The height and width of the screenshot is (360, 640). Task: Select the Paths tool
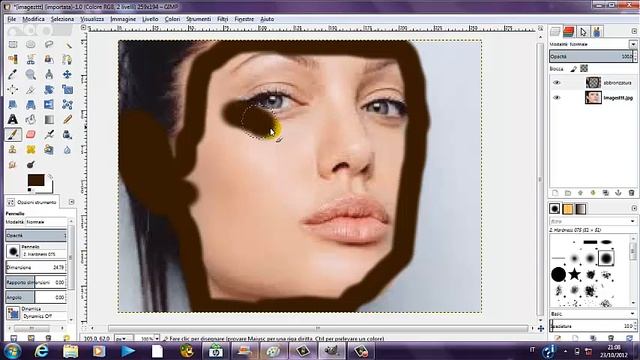(67, 60)
